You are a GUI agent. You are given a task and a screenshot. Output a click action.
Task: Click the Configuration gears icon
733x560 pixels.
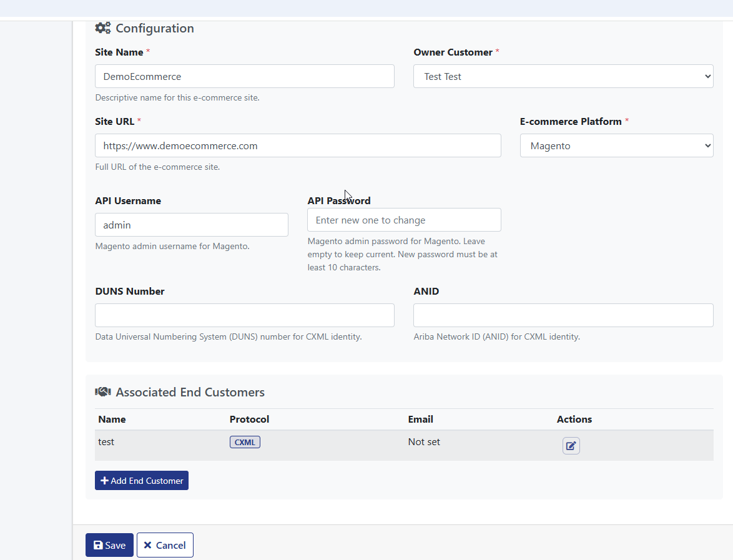[x=102, y=27]
